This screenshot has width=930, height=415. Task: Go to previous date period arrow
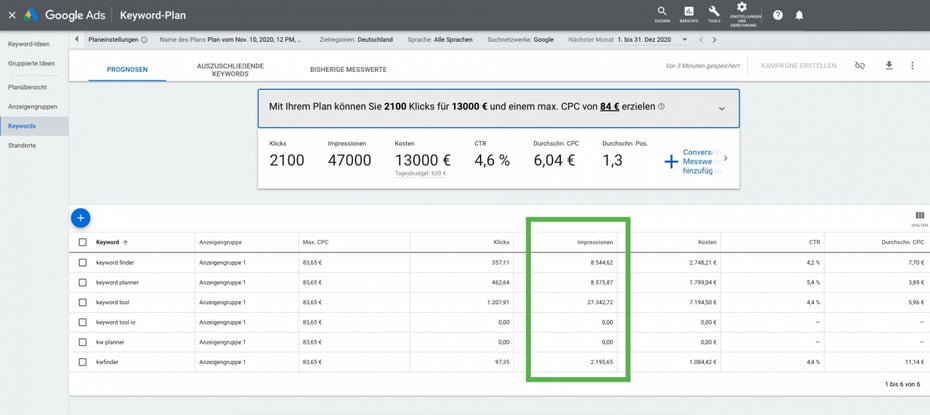click(700, 40)
